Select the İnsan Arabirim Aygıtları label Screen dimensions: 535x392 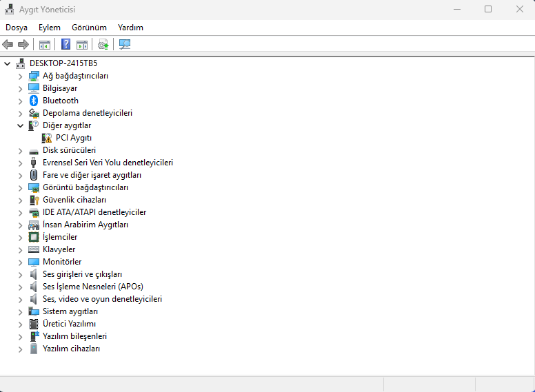tap(85, 225)
